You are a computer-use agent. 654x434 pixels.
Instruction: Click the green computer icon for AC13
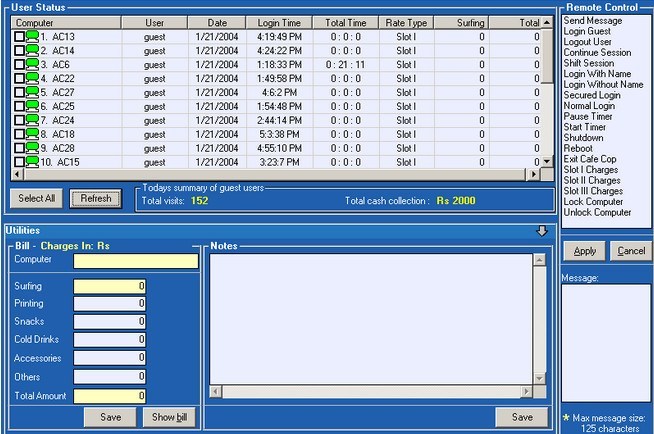[x=32, y=37]
